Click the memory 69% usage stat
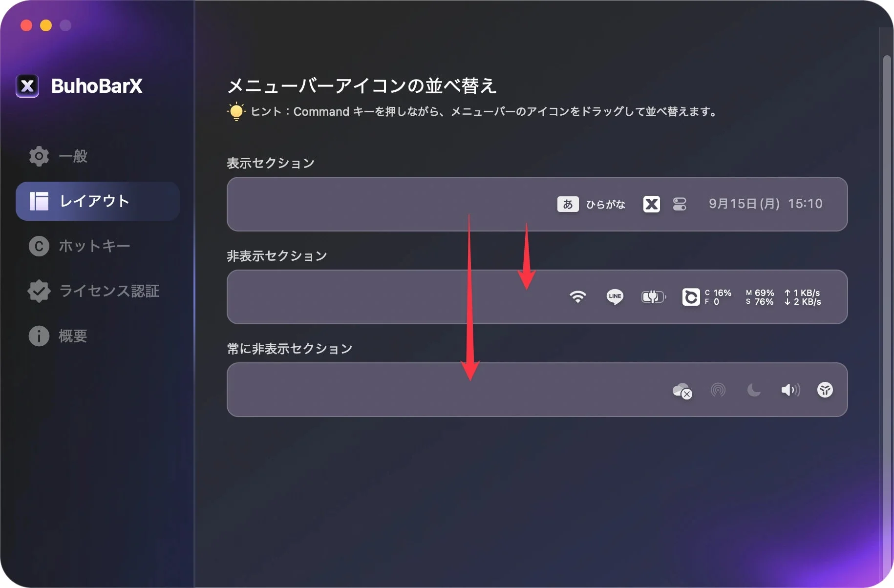894x588 pixels. click(x=760, y=293)
